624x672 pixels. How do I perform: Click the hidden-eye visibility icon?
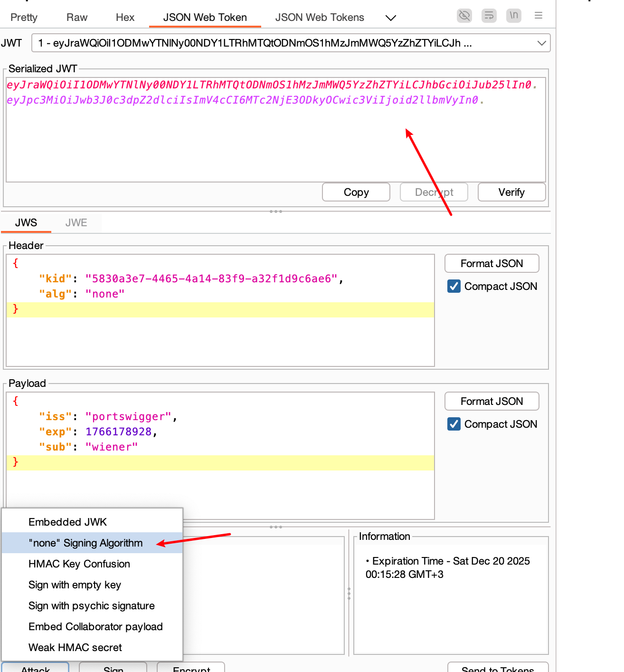pos(464,16)
